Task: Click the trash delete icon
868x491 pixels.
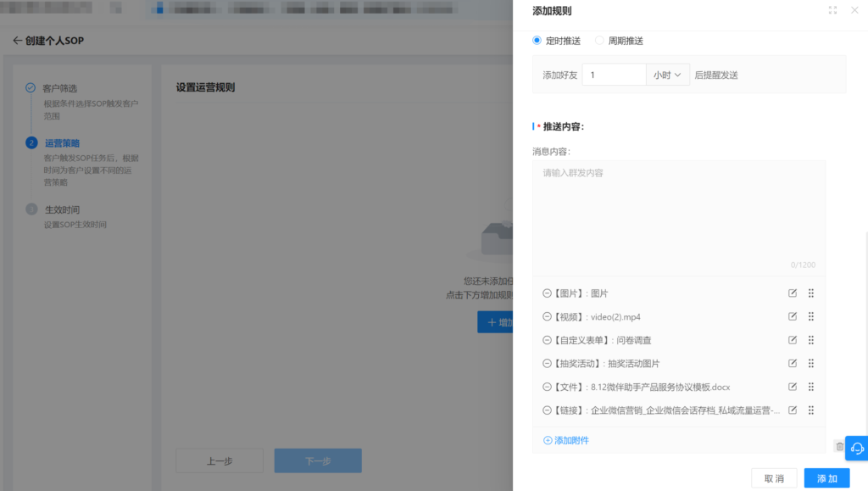Action: [839, 446]
